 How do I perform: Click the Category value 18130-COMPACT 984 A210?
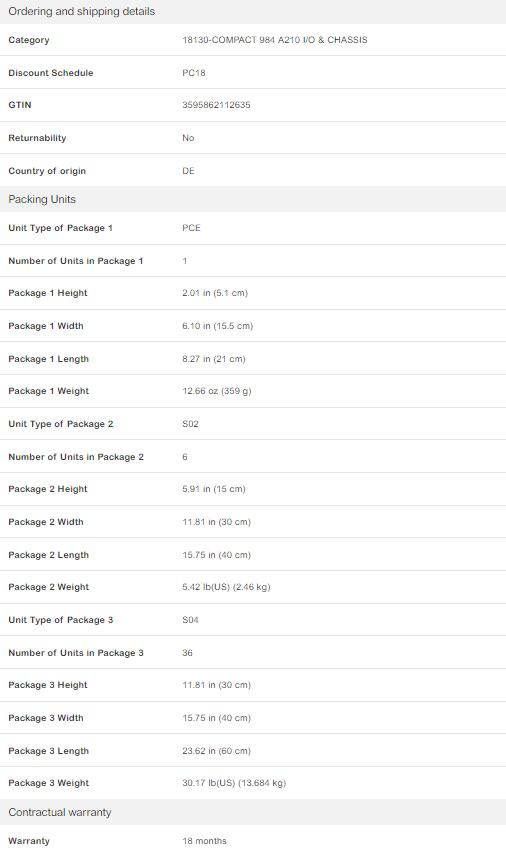275,40
